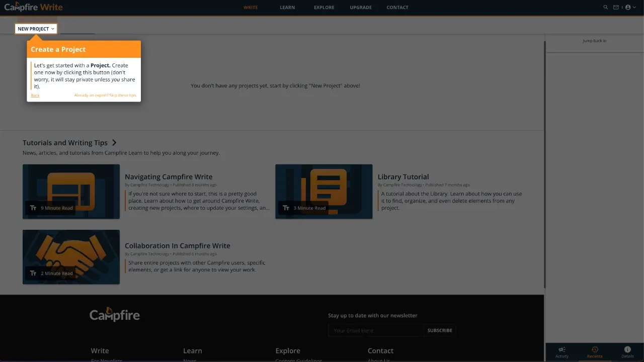Open the Collaboration In Campfire Write article
The height and width of the screenshot is (362, 644).
[177, 245]
